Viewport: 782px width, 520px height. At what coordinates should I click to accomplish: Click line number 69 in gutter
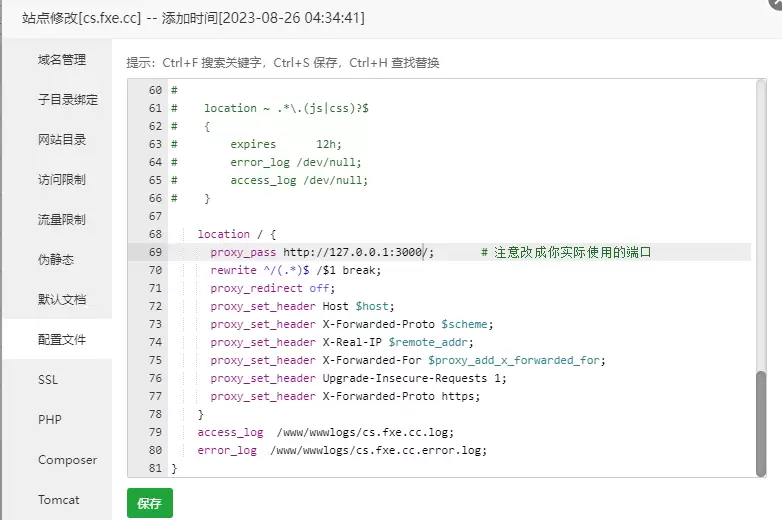[155, 252]
